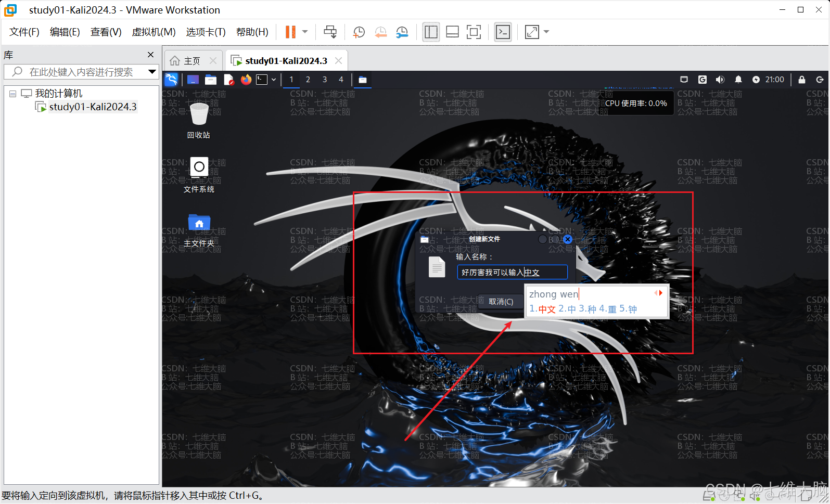Select candidate 5.钟 in the IME popup
830x504 pixels.
(x=628, y=309)
